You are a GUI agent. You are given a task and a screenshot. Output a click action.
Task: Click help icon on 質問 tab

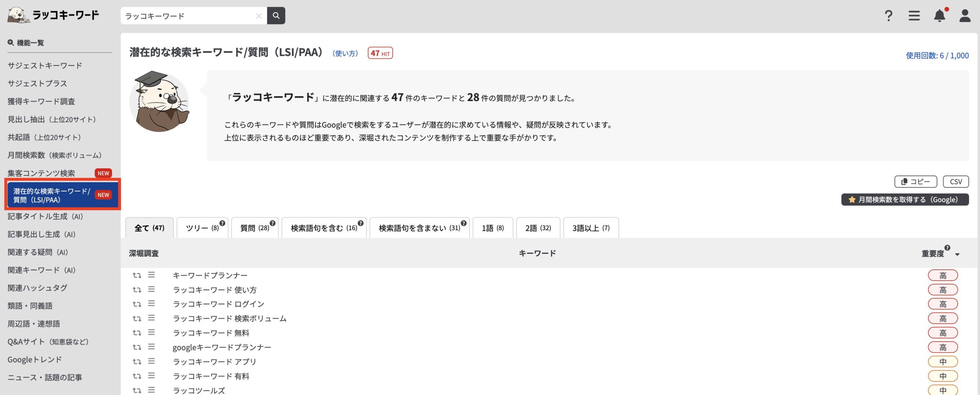click(x=273, y=223)
